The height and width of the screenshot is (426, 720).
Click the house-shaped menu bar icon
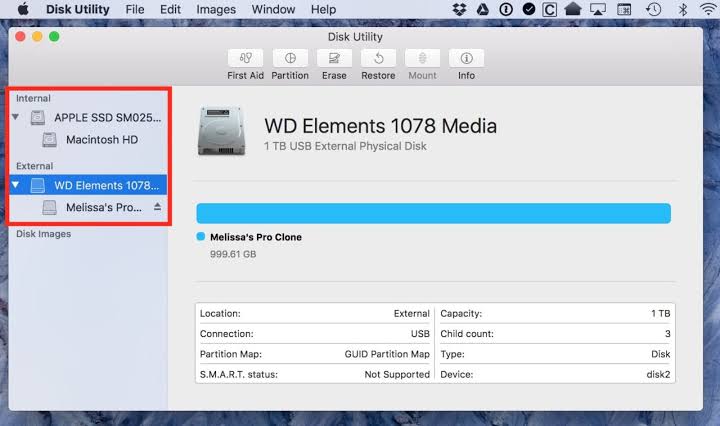click(x=573, y=9)
